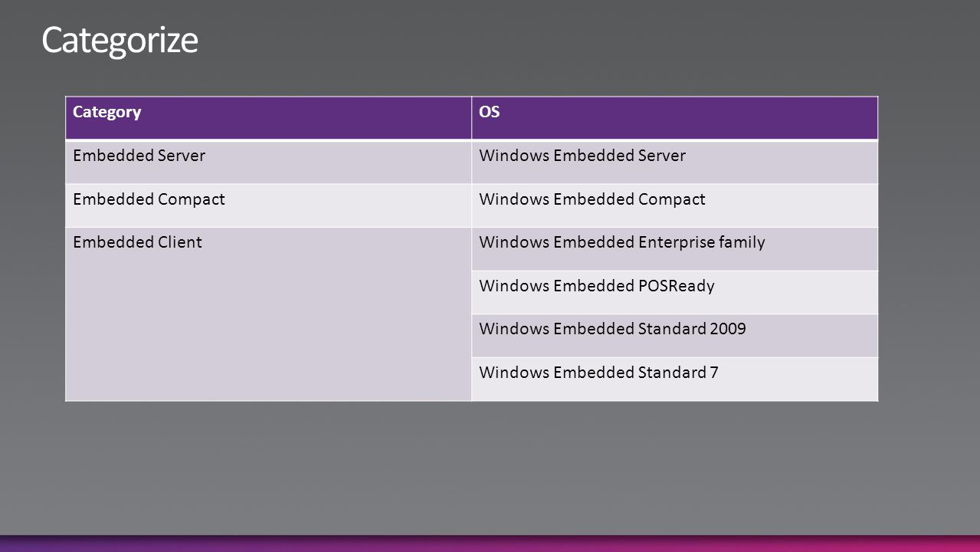This screenshot has width=980, height=552.
Task: Select the "Embedded Compact" category cell
Action: tap(268, 205)
